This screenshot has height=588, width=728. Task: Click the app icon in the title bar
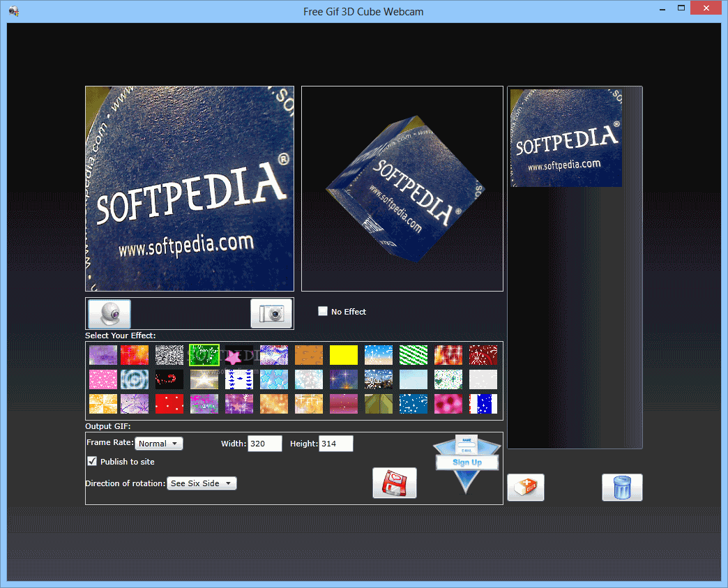click(x=13, y=11)
